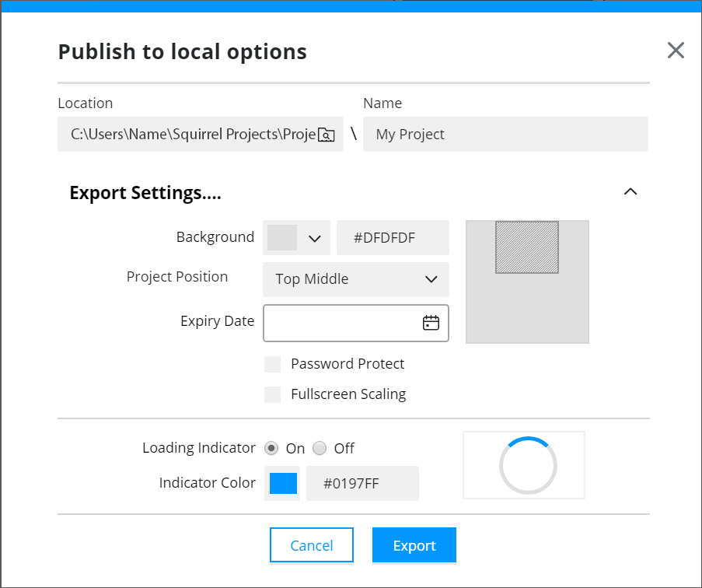Click the Location path input field
The image size is (702, 588).
click(200, 134)
